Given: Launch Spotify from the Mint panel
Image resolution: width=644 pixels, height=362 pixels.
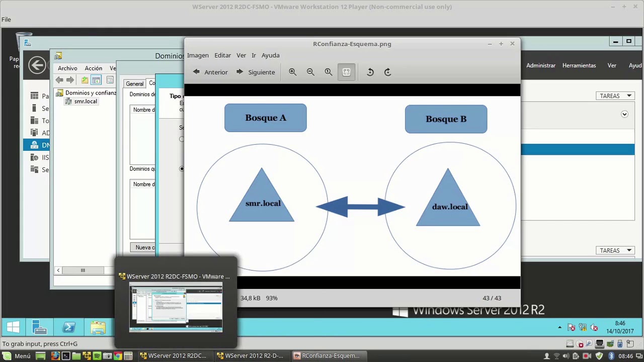Looking at the screenshot, I should 97,356.
